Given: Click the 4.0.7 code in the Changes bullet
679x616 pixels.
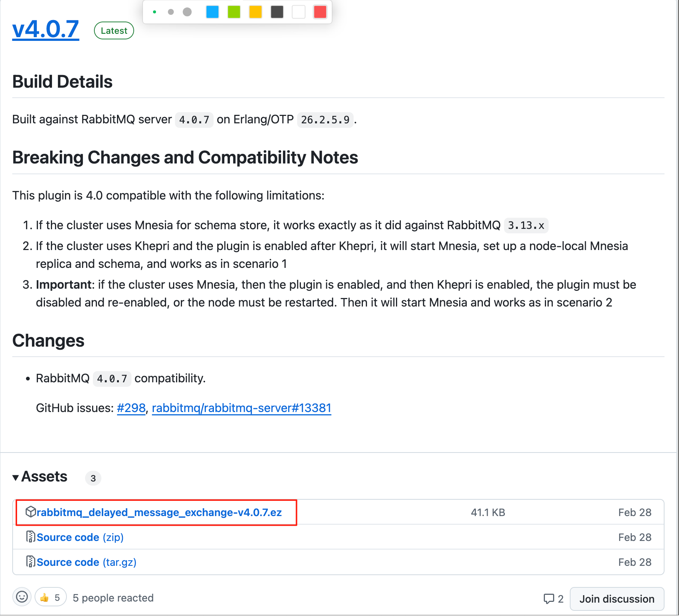Looking at the screenshot, I should tap(112, 379).
